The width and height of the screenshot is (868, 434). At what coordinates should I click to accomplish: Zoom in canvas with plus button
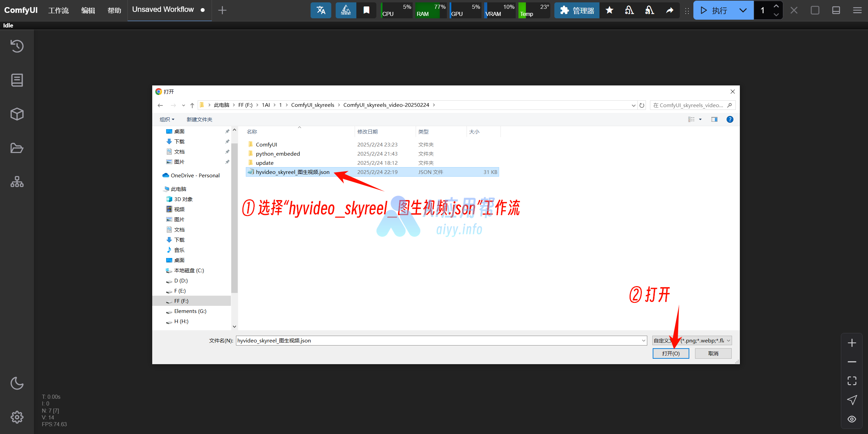[x=852, y=343]
